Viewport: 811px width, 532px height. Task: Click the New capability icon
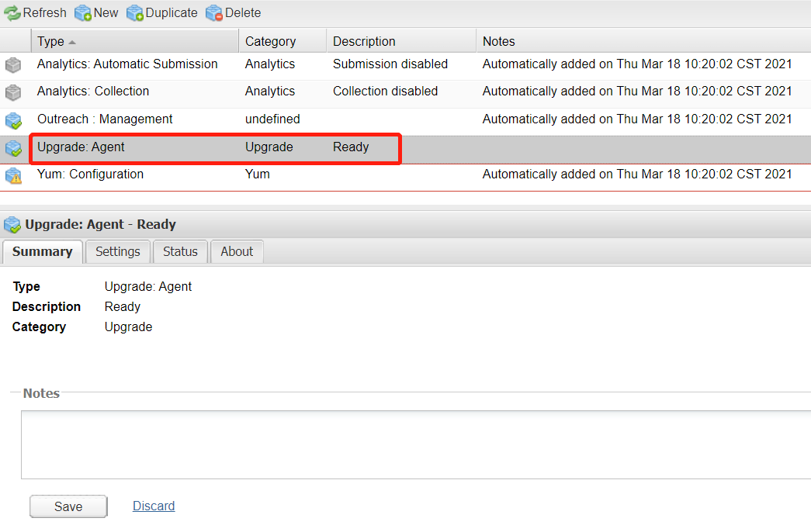click(x=83, y=13)
